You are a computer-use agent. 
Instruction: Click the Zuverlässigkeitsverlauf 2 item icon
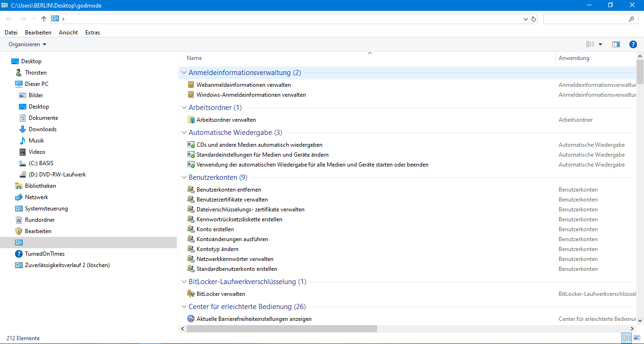[18, 265]
